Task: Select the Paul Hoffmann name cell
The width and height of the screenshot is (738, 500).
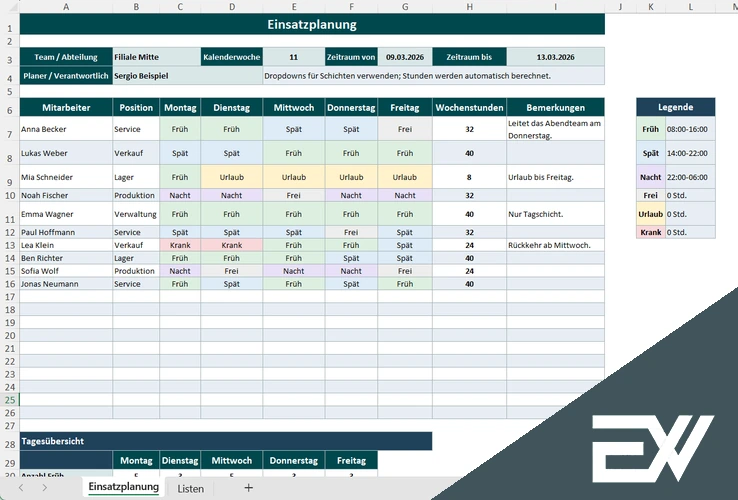Action: point(66,232)
